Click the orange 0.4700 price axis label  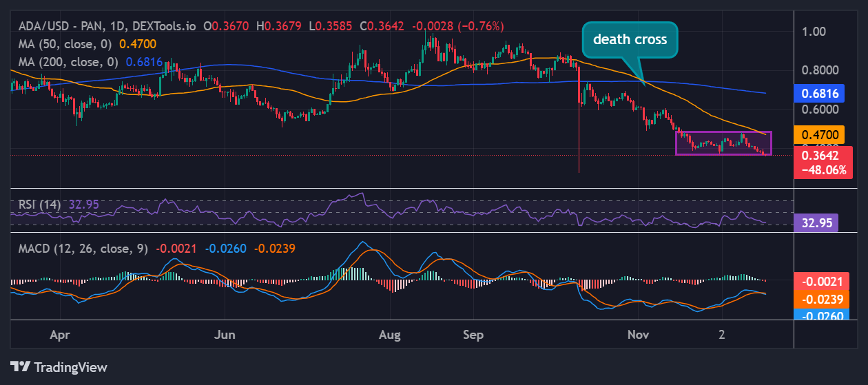click(820, 135)
